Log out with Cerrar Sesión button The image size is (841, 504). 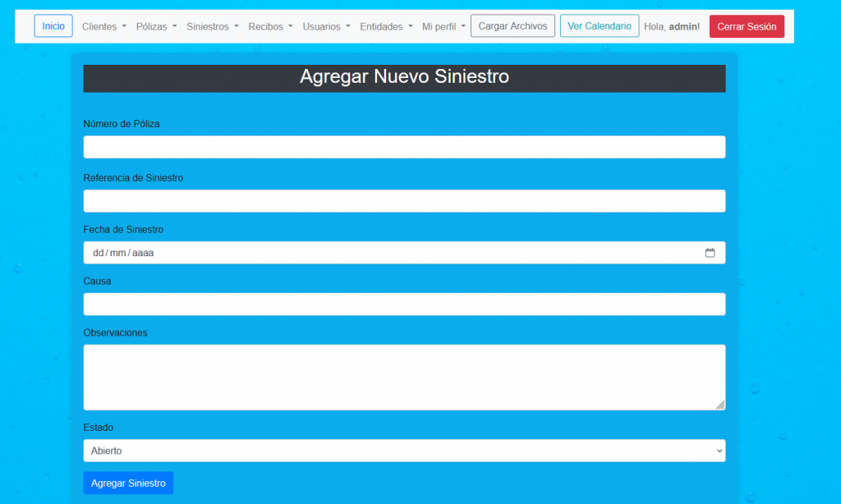[x=747, y=26]
